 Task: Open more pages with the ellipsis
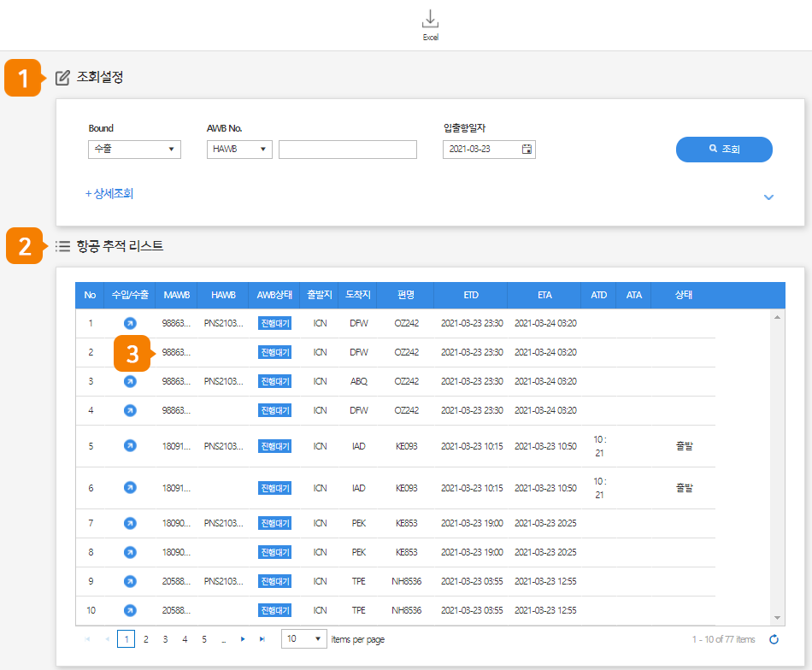223,640
